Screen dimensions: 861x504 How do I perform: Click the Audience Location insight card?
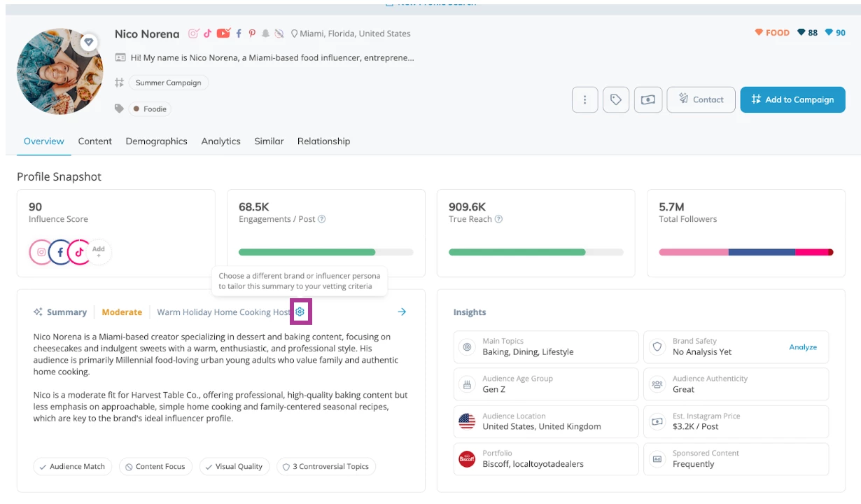pos(546,421)
